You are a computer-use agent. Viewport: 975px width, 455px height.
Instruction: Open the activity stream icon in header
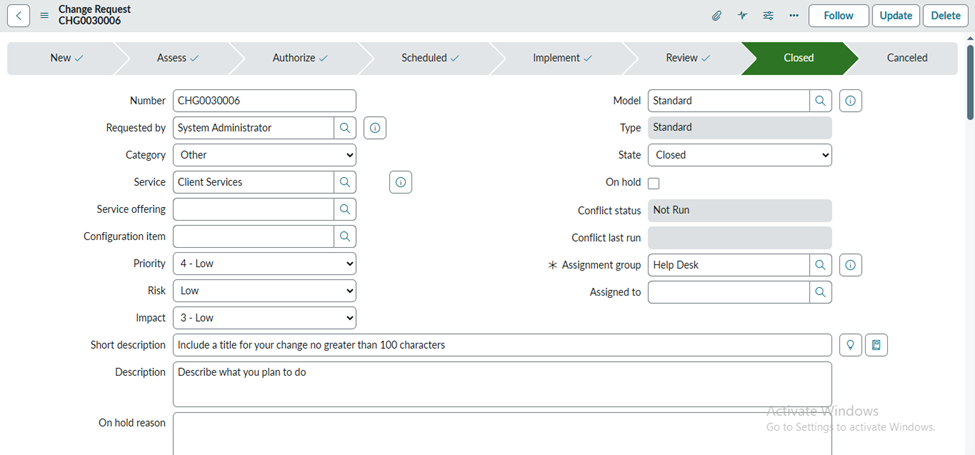(x=742, y=16)
